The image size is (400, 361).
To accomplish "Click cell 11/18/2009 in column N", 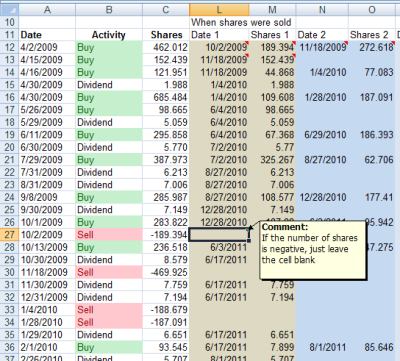I will (322, 47).
